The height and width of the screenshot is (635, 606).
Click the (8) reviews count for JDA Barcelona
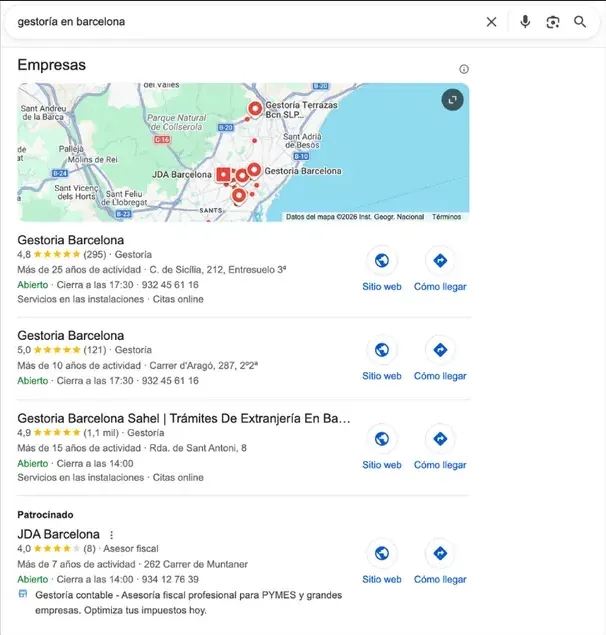click(90, 549)
